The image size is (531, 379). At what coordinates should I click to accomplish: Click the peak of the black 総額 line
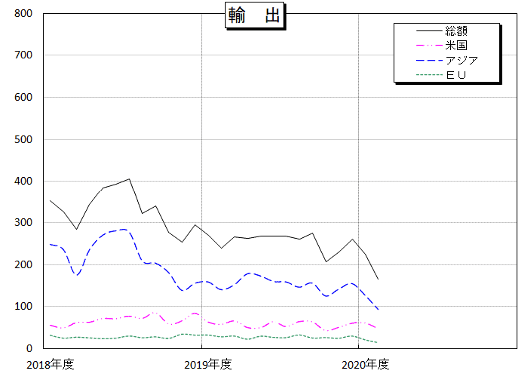click(x=129, y=179)
